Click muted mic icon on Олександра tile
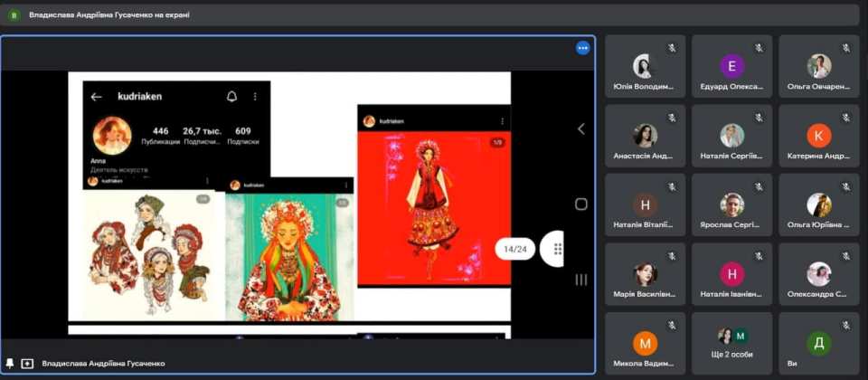 (846, 256)
